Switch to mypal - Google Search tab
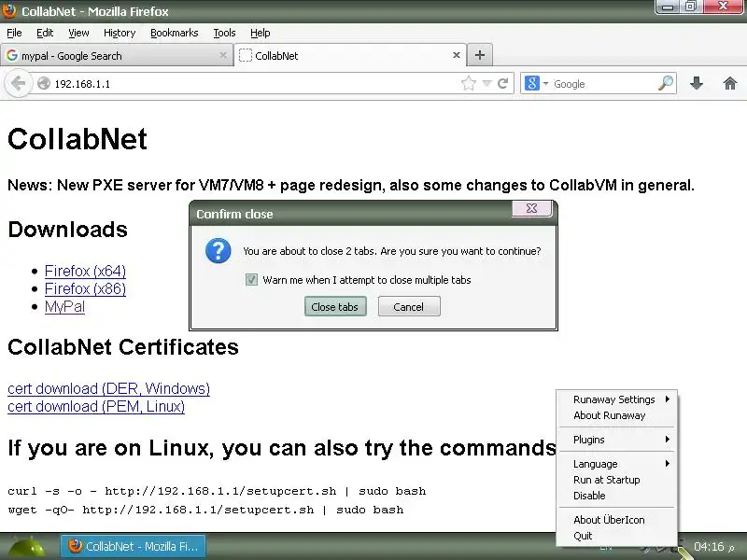 click(x=116, y=55)
